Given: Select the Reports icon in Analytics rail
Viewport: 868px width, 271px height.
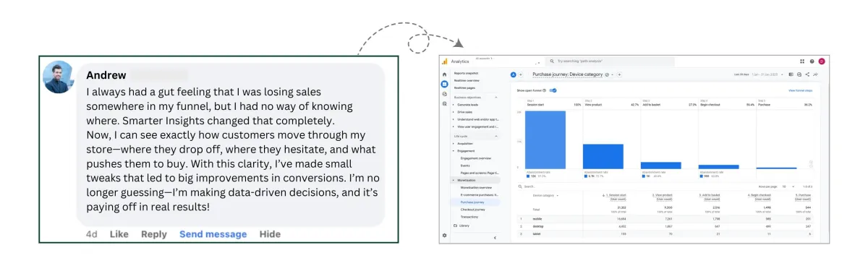Looking at the screenshot, I should coord(444,84).
